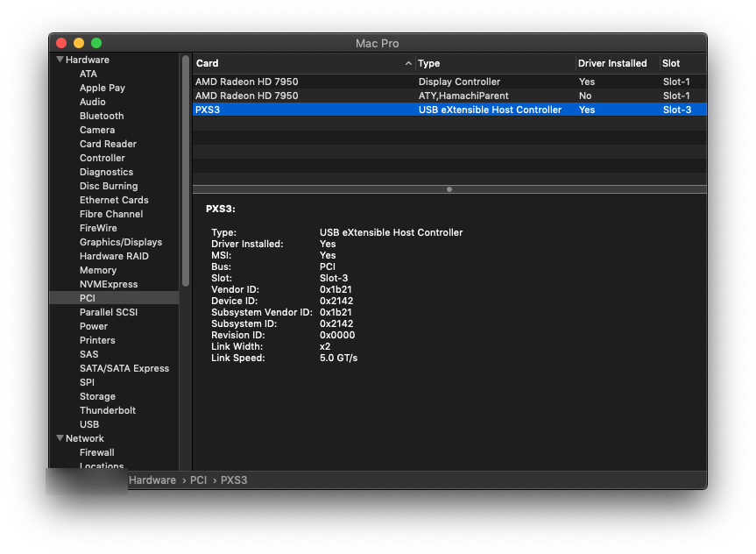Open the Controller section

tap(102, 158)
